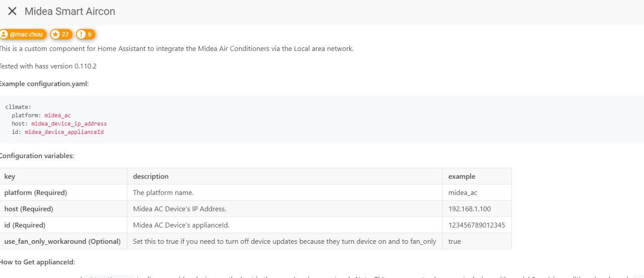644x278 pixels.
Task: Open the 6 open issues count
Action: coord(90,34)
